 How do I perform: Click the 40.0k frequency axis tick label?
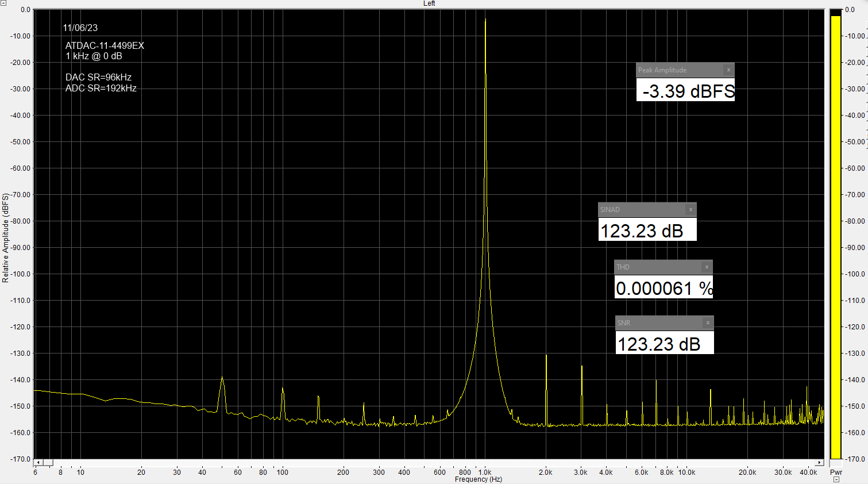[808, 473]
